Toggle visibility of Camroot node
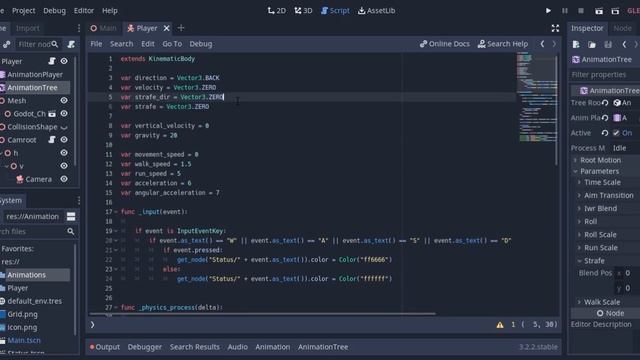The height and width of the screenshot is (360, 640). point(64,140)
